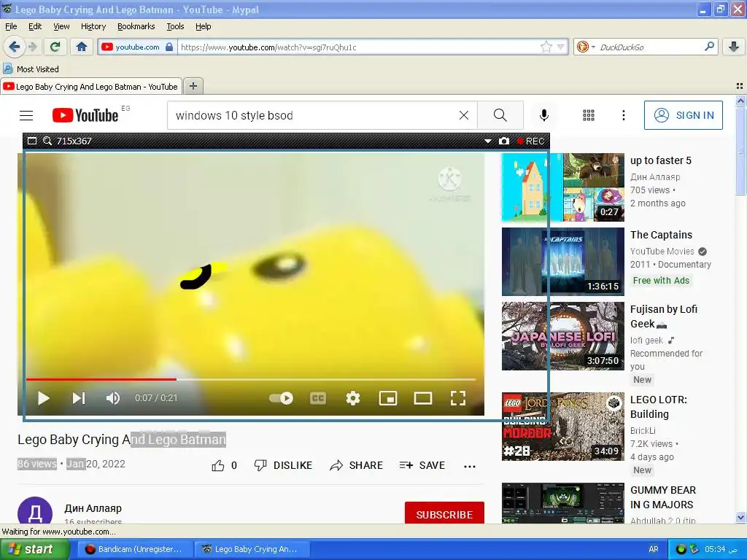Click the DISLIKE button

[283, 465]
